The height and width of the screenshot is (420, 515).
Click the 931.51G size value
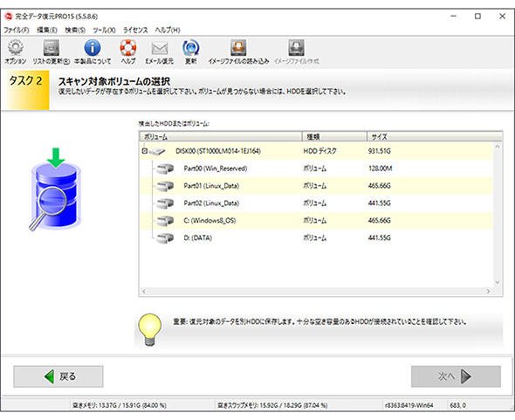[380, 151]
